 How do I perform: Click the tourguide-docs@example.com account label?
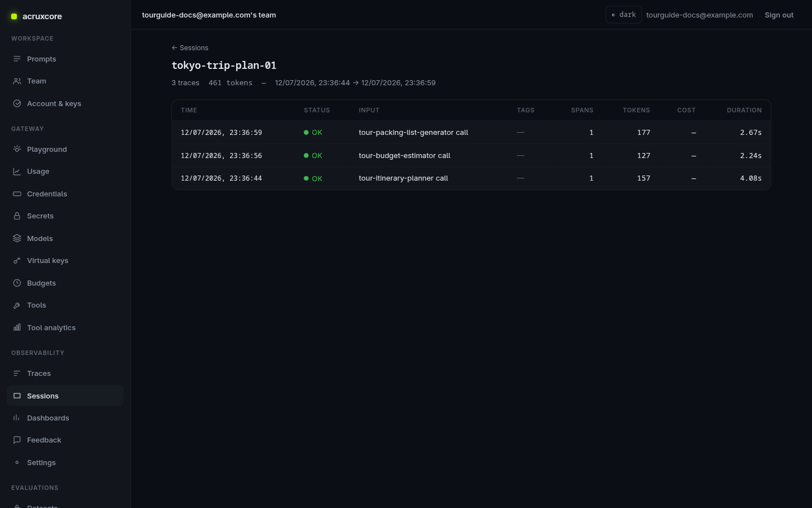click(x=699, y=15)
